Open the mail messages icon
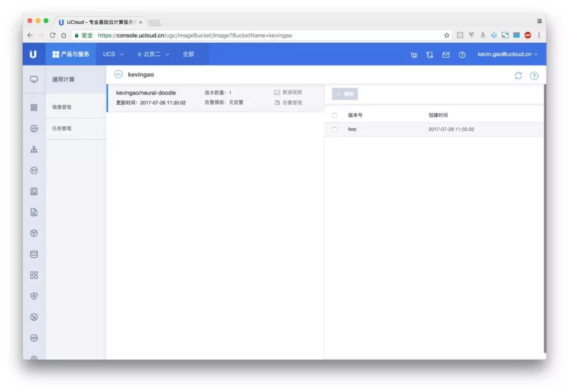Image resolution: width=569 pixels, height=392 pixels. [x=446, y=55]
